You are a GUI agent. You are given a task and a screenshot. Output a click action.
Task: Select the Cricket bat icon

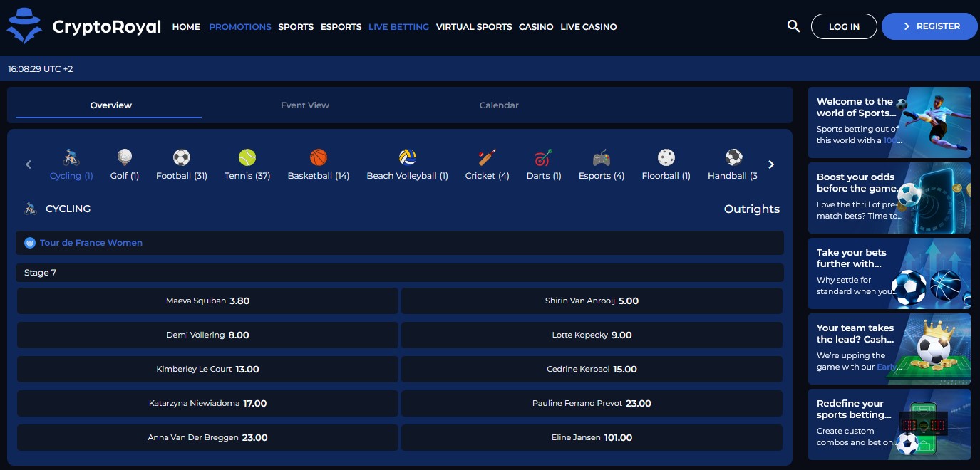coord(488,157)
